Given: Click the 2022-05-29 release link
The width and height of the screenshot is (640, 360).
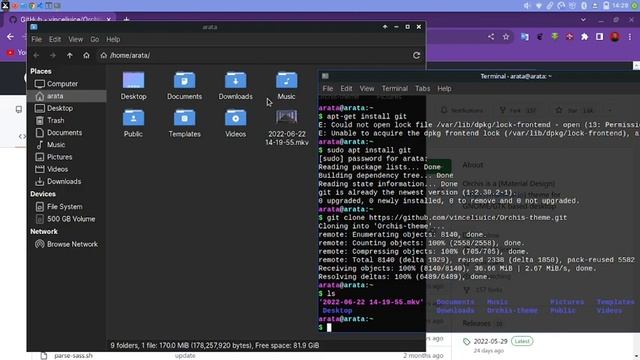Looking at the screenshot, I should 491,341.
